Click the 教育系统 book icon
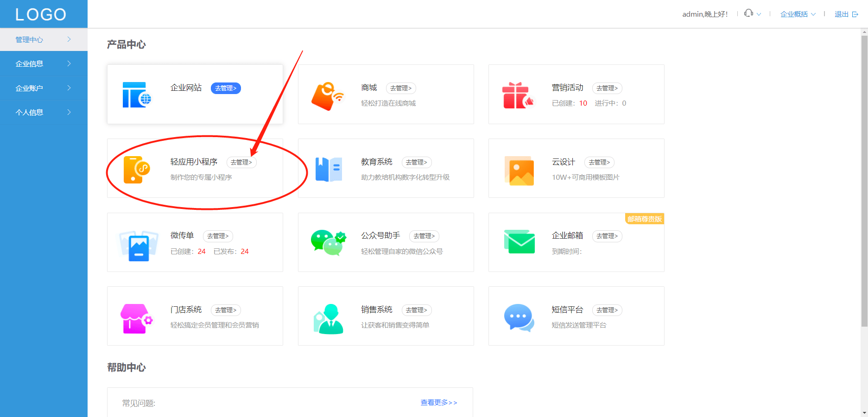This screenshot has width=868, height=417. 329,169
